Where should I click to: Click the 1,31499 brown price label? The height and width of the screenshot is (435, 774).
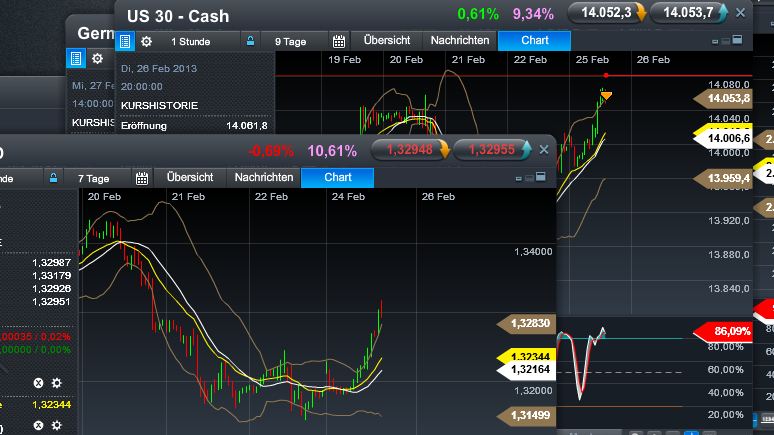click(x=526, y=416)
